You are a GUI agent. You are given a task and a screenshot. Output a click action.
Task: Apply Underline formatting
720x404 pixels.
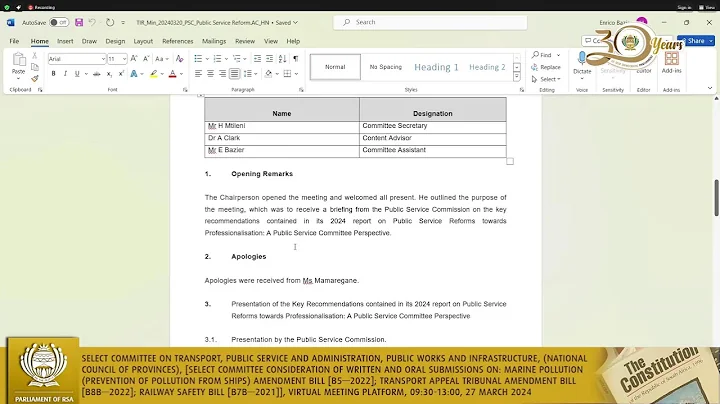pos(77,73)
